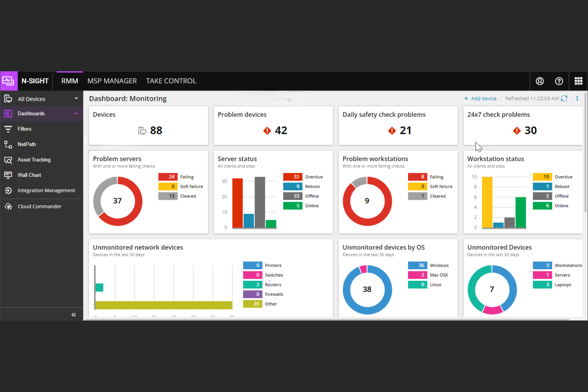The height and width of the screenshot is (392, 588).
Task: Click the Routers legend swatch 2
Action: pyautogui.click(x=253, y=285)
